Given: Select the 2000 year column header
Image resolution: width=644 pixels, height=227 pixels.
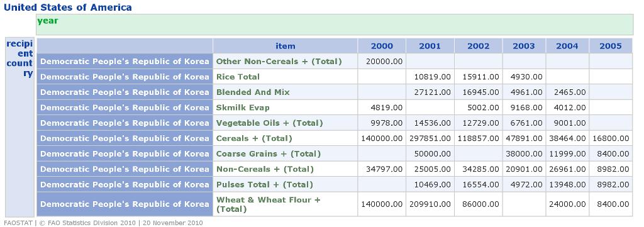Looking at the screenshot, I should [382, 46].
